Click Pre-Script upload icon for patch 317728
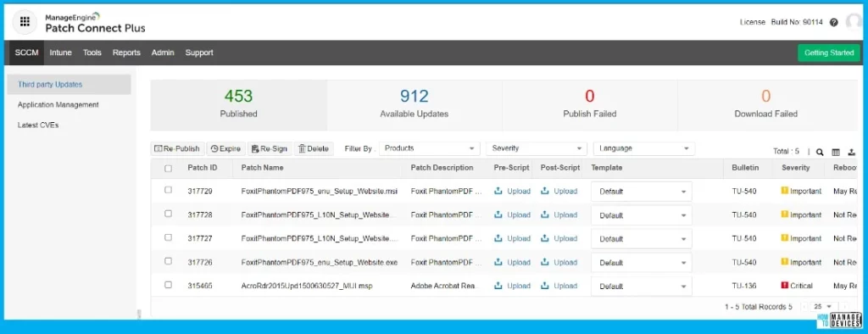This screenshot has height=334, width=868. pyautogui.click(x=498, y=214)
